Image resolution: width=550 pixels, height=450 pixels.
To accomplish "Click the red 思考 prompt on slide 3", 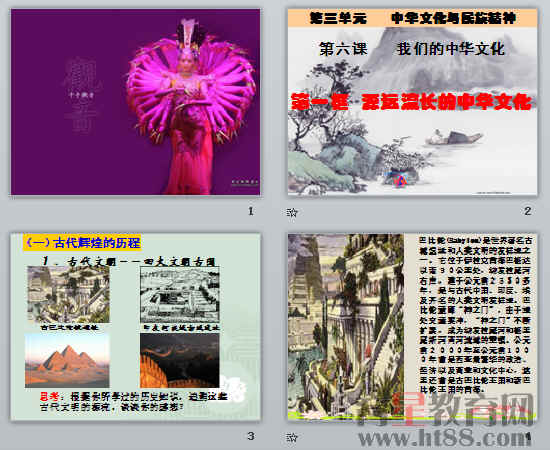I will pos(50,397).
